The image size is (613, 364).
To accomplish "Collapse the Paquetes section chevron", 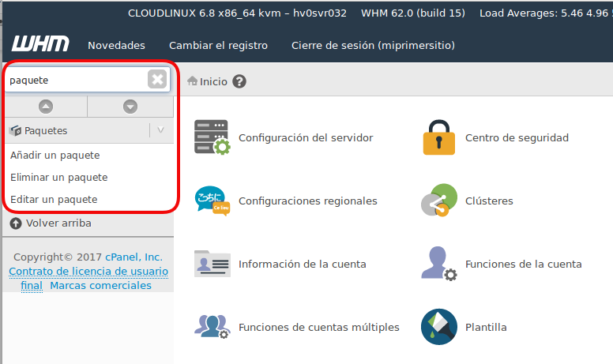I will pyautogui.click(x=160, y=130).
